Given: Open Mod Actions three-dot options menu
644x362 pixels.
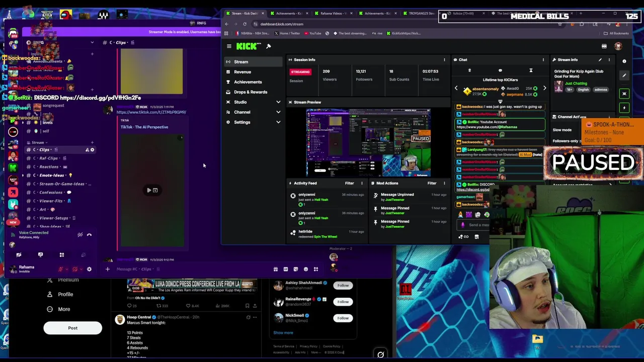Looking at the screenshot, I should click(x=444, y=184).
